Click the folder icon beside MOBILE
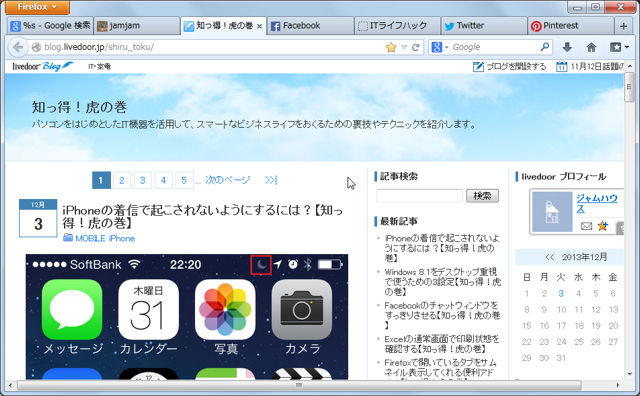Viewport: 640px width, 396px height. [x=68, y=238]
